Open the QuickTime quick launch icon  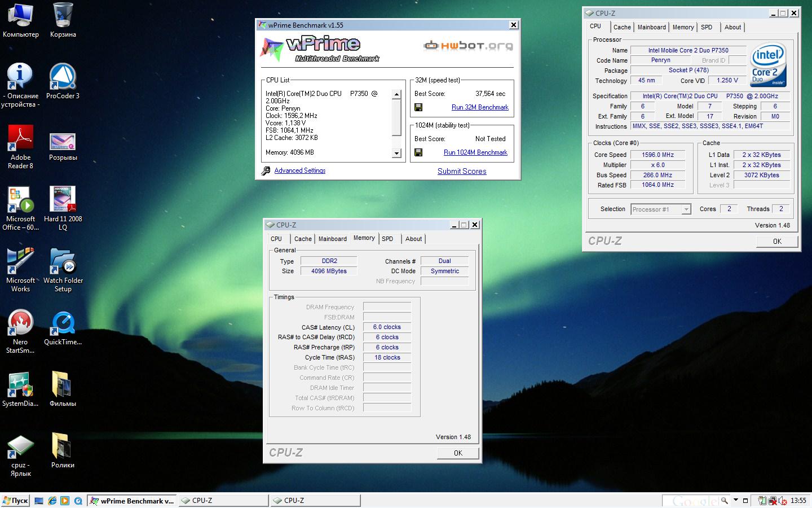tap(78, 501)
